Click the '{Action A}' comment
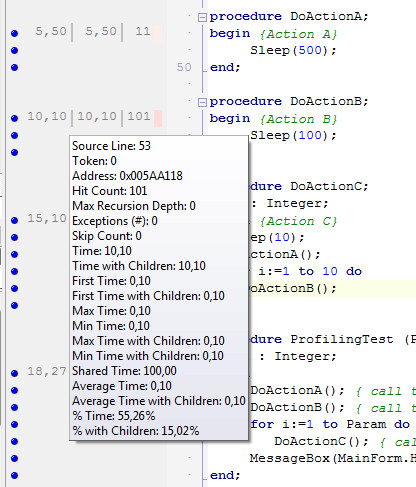Viewport: 416px width, 487px height. tap(298, 34)
